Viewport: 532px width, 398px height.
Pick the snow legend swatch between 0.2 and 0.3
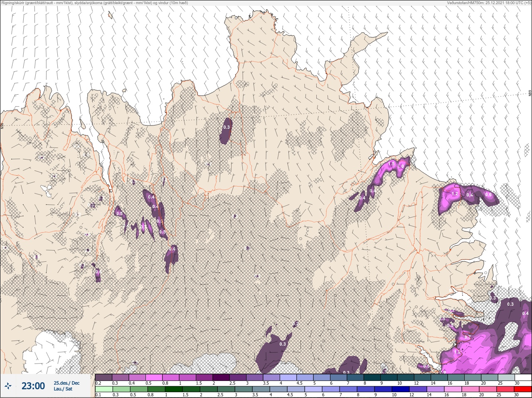103,377
